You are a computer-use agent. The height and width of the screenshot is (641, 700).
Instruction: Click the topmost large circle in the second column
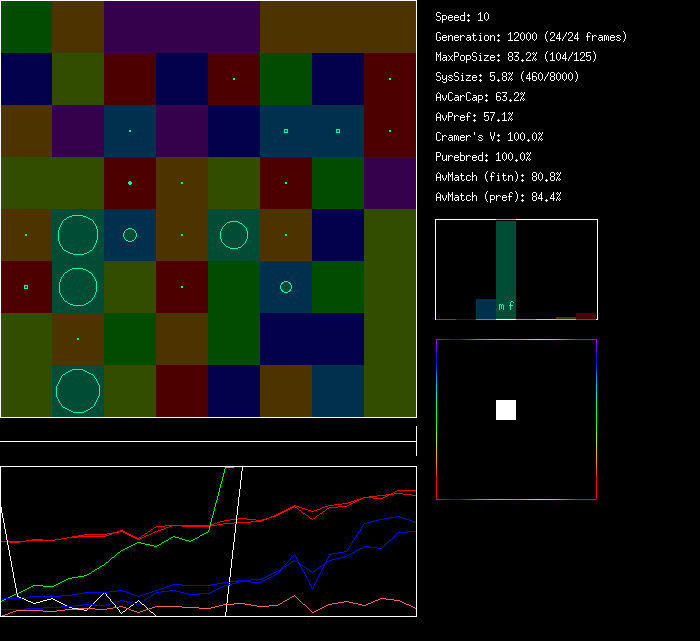point(78,235)
